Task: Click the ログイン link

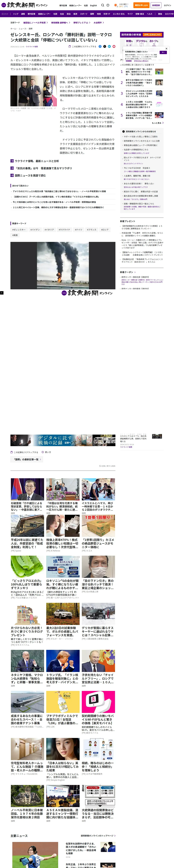Action: (168, 5)
